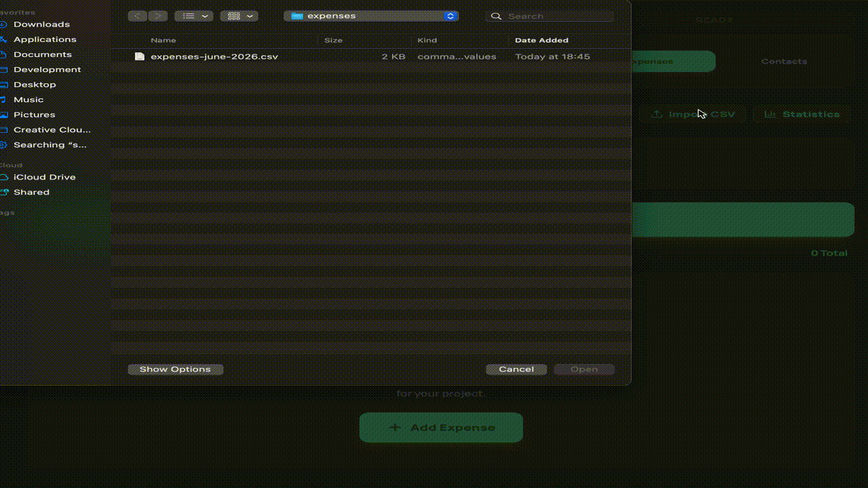Click the Search field in the file dialog

550,16
